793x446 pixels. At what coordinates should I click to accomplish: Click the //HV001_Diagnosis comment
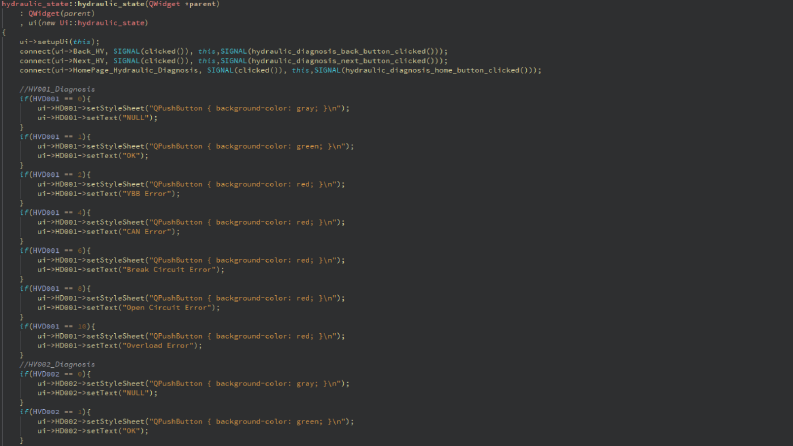click(57, 89)
